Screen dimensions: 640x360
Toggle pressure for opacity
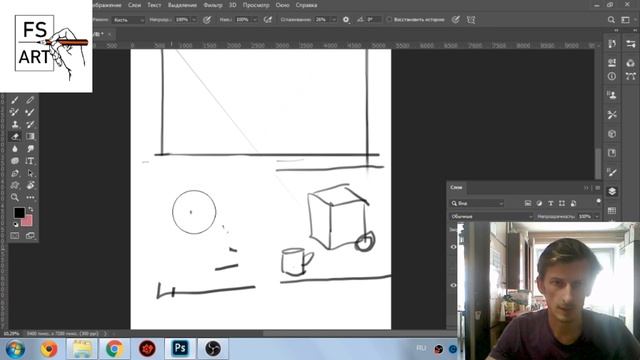coord(207,20)
